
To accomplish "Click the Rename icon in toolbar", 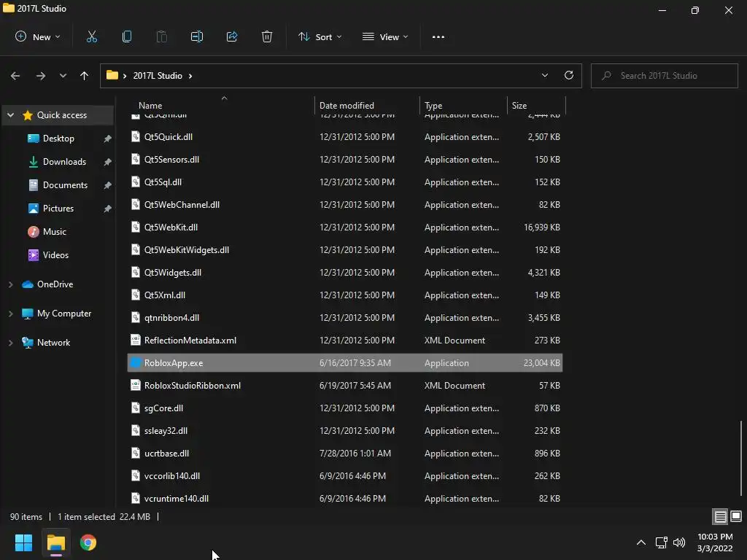I will (197, 36).
